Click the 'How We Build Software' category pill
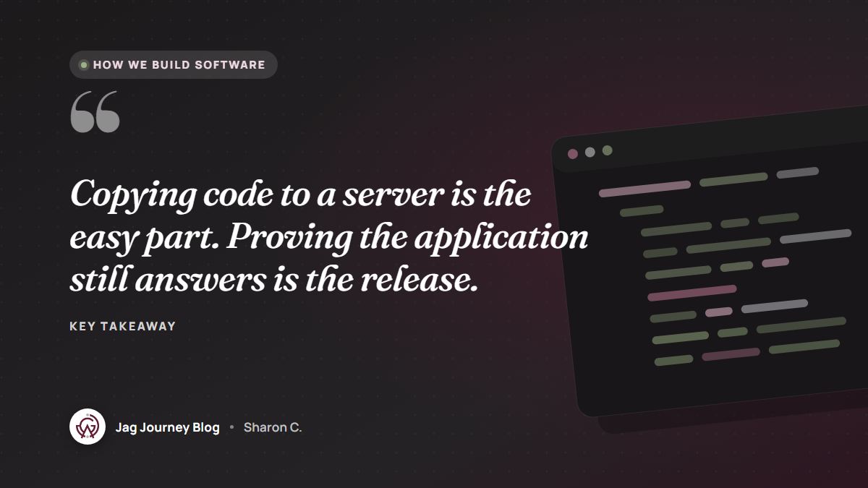This screenshot has width=868, height=488. coord(174,64)
